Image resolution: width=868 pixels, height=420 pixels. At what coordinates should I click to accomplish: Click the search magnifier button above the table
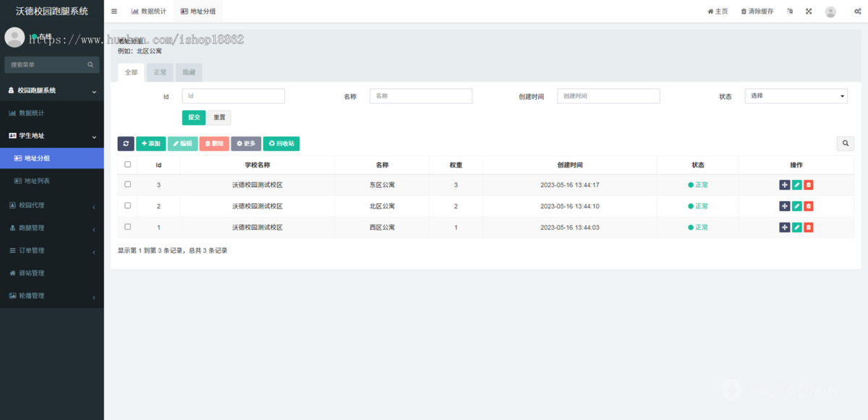point(845,144)
